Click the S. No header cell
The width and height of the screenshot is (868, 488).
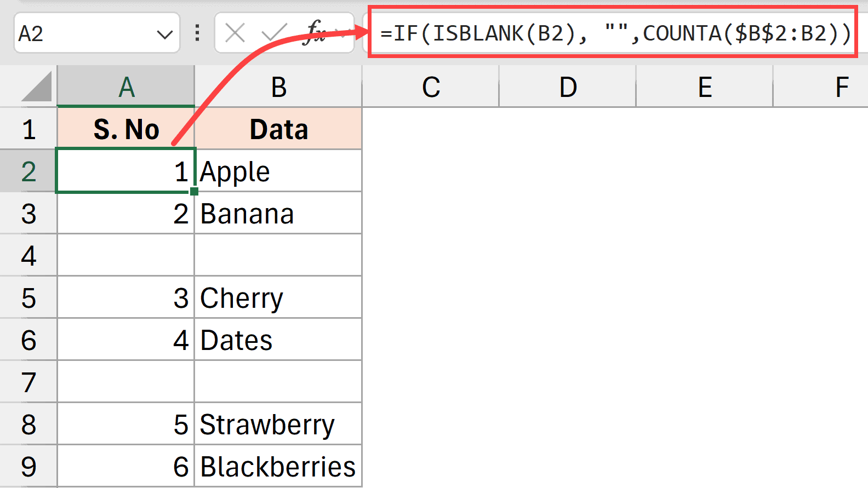pyautogui.click(x=125, y=128)
